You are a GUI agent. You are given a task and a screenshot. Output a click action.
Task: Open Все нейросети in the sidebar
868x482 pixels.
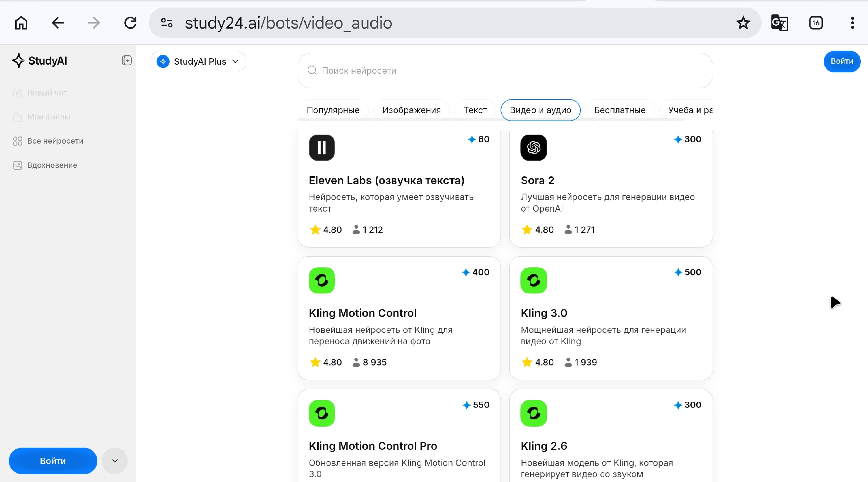coord(48,141)
